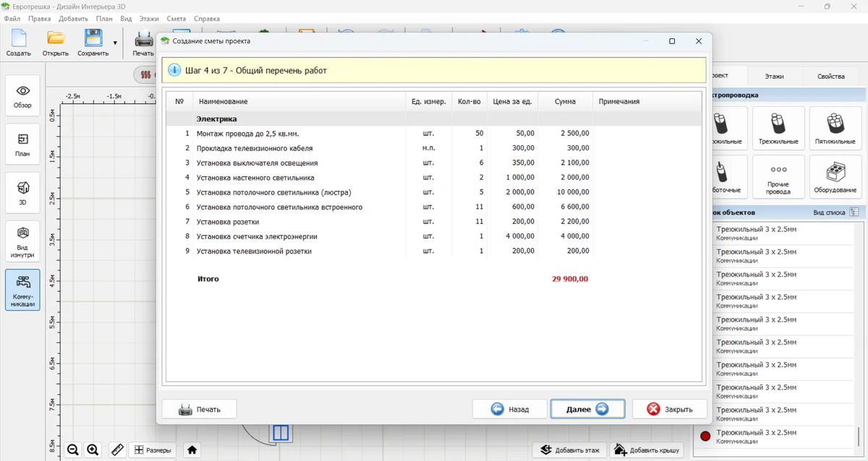Select the 3D view mode icon
Viewport: 868px width, 461px height.
pyautogui.click(x=22, y=192)
